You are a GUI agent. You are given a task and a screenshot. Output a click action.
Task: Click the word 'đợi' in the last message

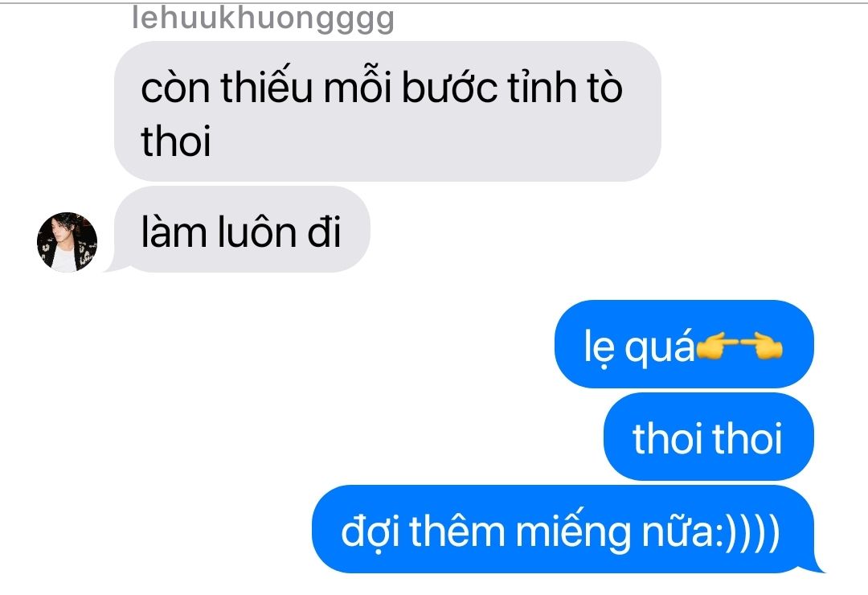pyautogui.click(x=369, y=531)
